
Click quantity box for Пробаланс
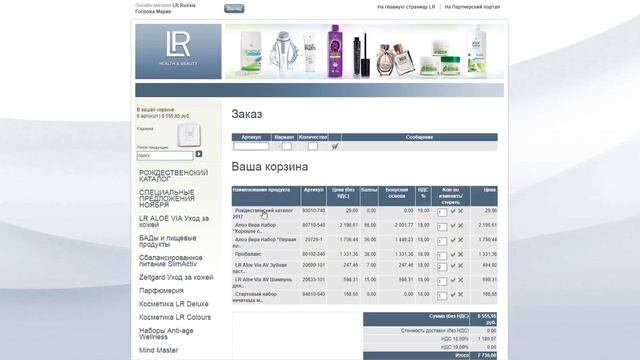point(442,256)
